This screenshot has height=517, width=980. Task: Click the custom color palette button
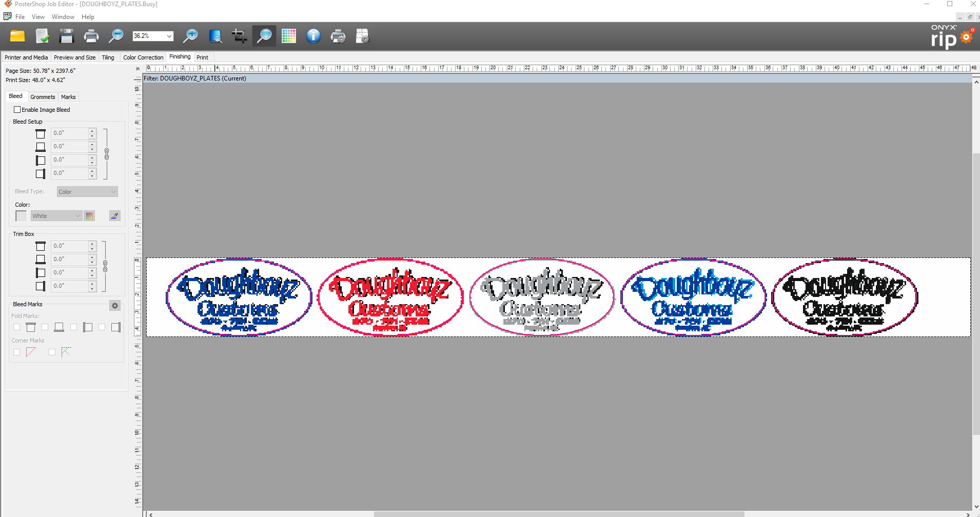coord(89,216)
